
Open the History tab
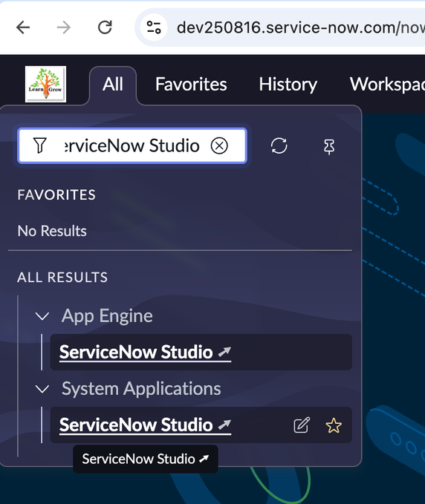pos(288,84)
